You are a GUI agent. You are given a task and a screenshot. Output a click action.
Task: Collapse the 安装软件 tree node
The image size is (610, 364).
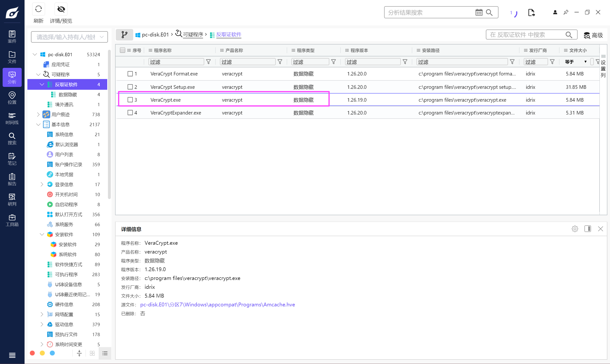42,234
